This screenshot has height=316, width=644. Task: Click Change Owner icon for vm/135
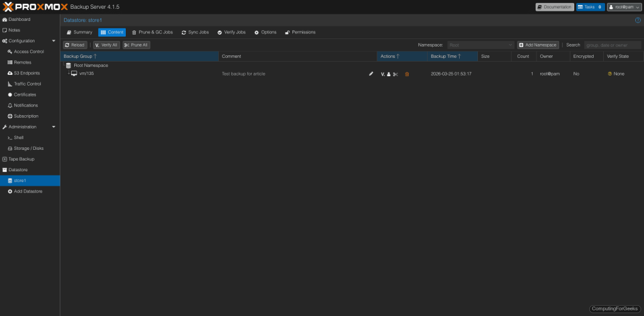click(389, 74)
